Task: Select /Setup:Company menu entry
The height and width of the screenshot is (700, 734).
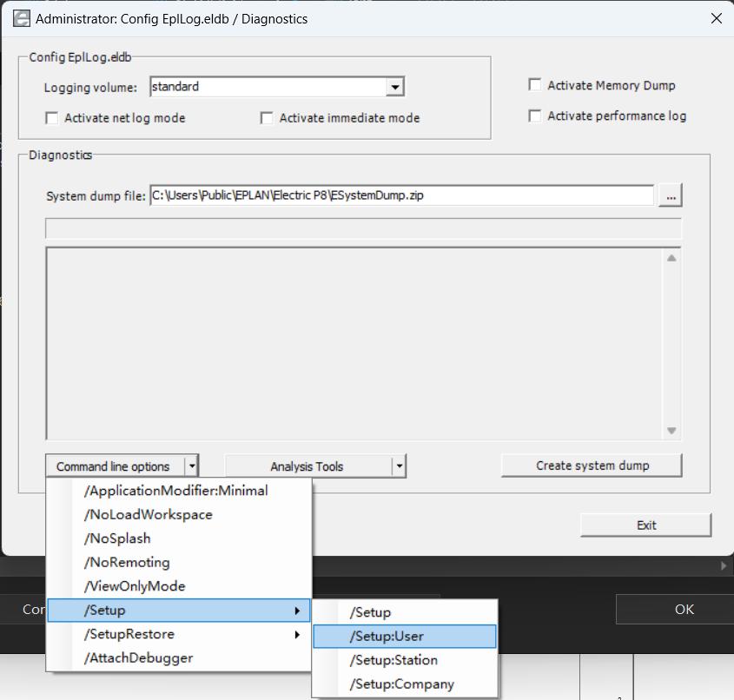Action: point(404,683)
